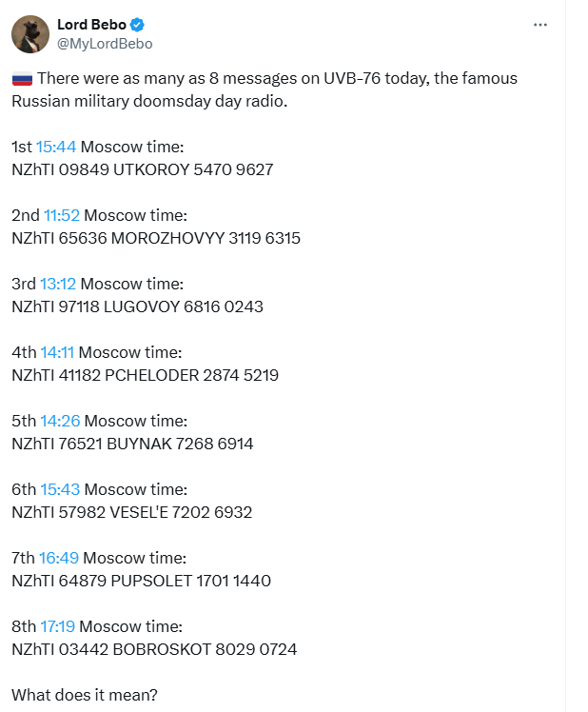Click the 16:49 timestamp link
This screenshot has height=712, width=588.
pos(59,558)
